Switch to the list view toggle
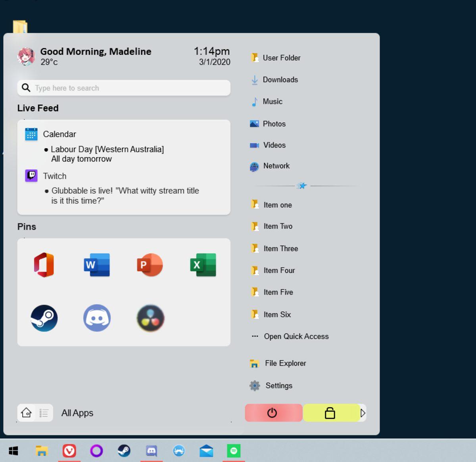The height and width of the screenshot is (462, 476). tap(44, 413)
